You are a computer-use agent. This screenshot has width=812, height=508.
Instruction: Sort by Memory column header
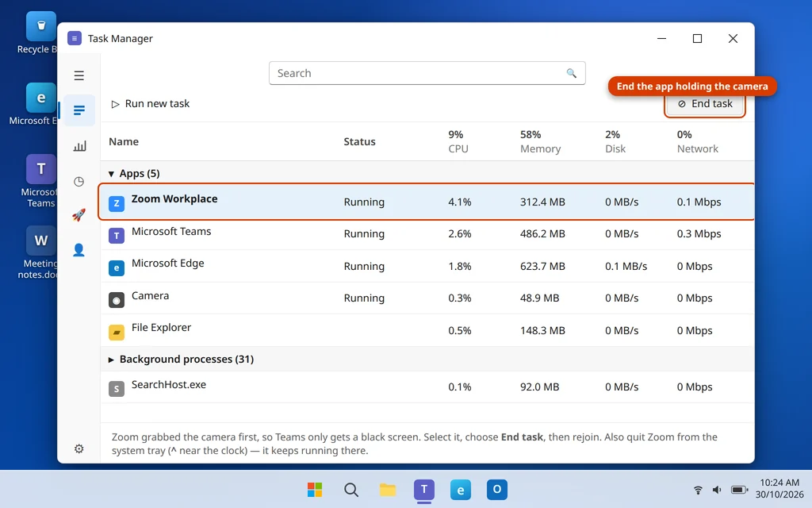[541, 141]
